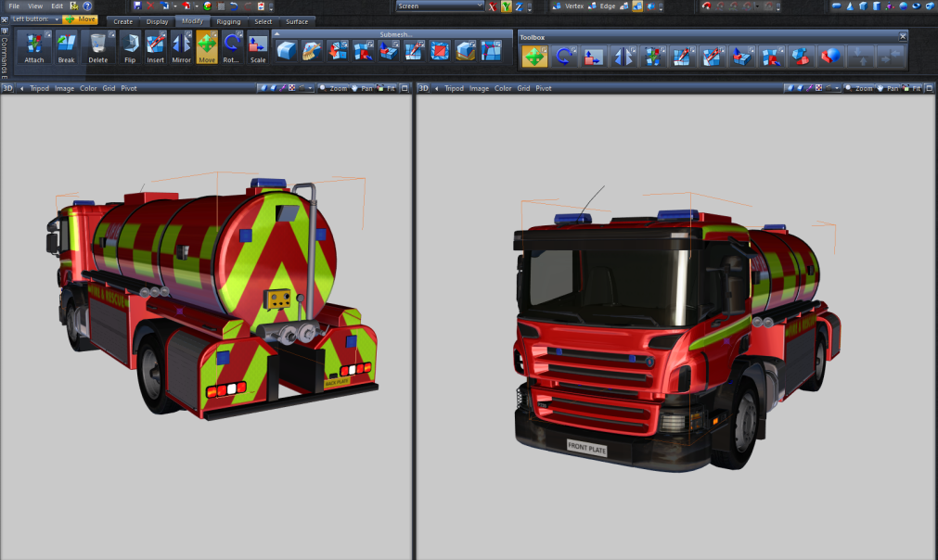Open Color menu in left viewport header
938x560 pixels.
point(88,88)
